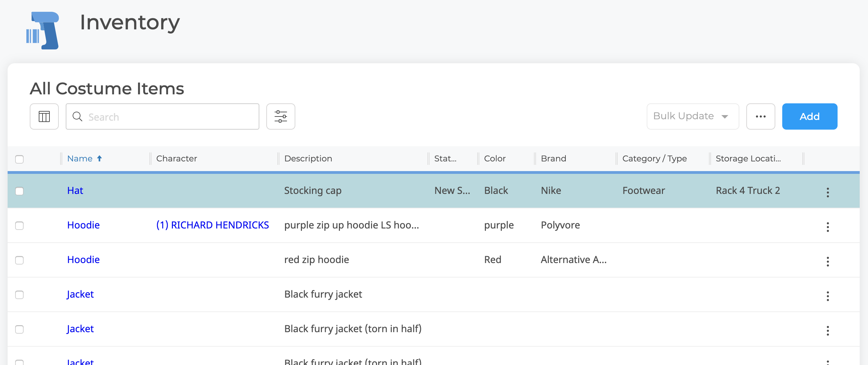Open row menu for Black furry jacket
This screenshot has height=365, width=868.
pos(828,296)
